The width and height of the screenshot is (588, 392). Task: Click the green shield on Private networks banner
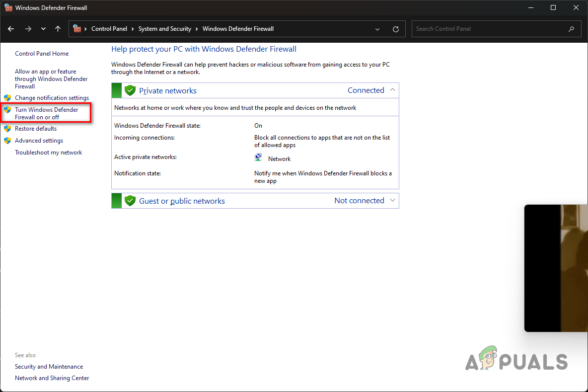130,90
